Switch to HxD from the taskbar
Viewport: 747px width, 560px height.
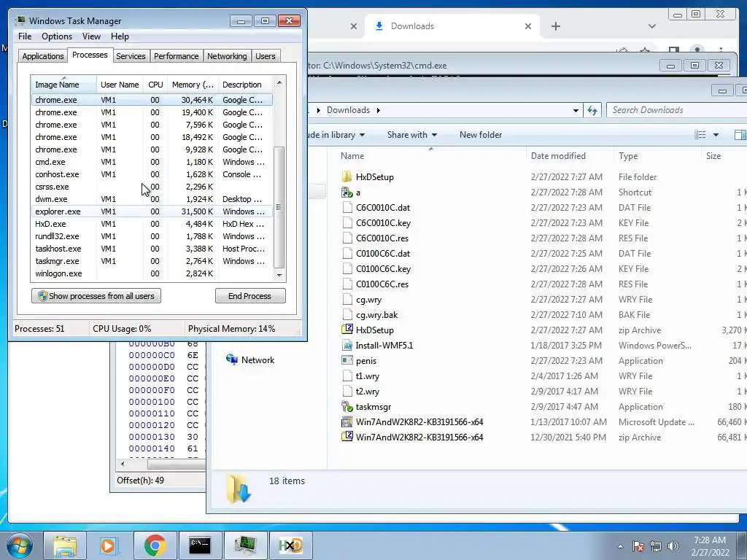point(290,545)
